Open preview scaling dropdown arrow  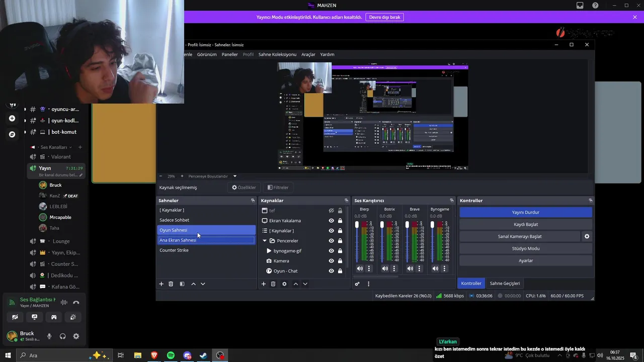tap(234, 176)
